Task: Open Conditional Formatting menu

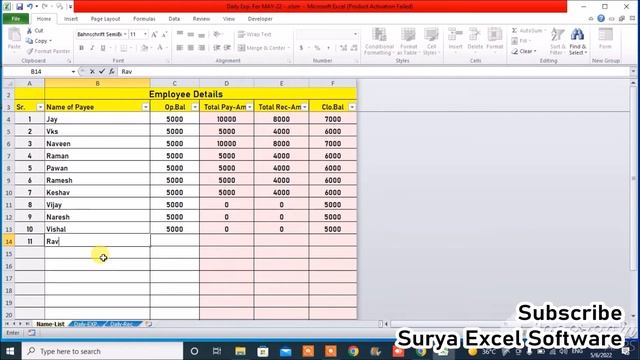Action: click(379, 41)
